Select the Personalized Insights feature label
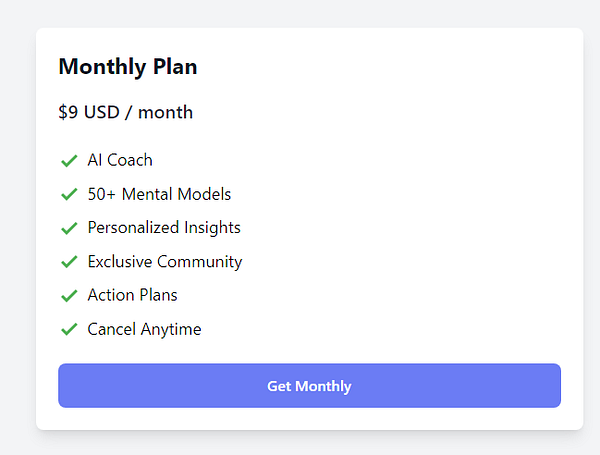The width and height of the screenshot is (600, 455). (164, 228)
